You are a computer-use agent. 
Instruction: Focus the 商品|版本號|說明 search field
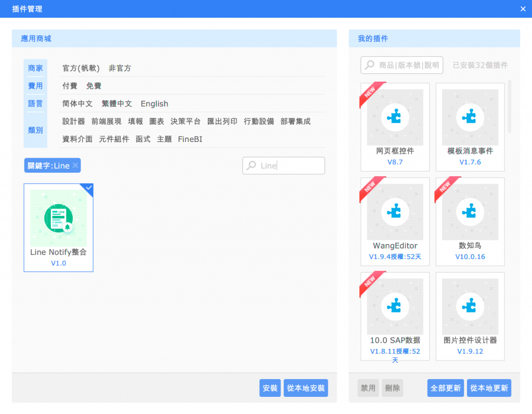[x=402, y=65]
